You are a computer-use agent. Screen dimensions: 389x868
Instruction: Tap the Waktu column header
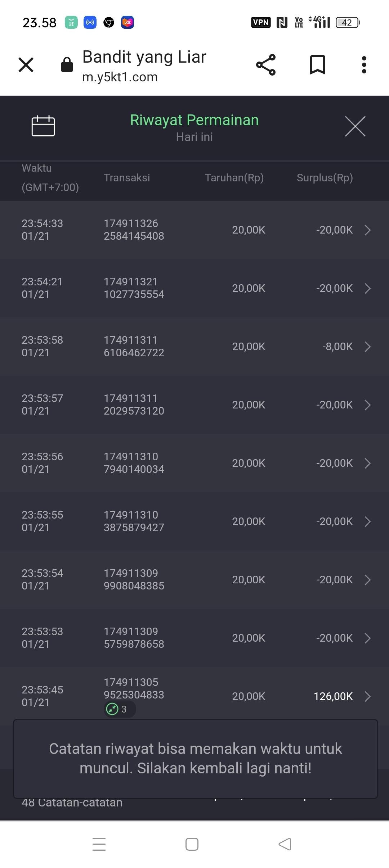click(37, 168)
